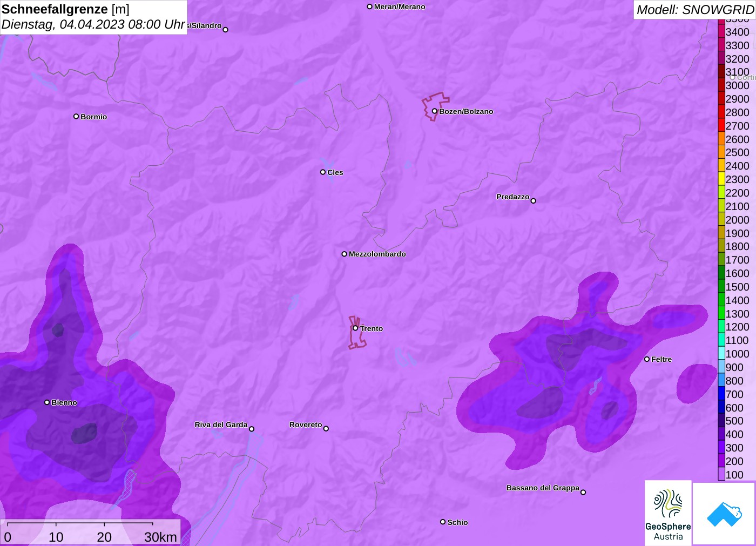Click the Mezzolombardo location marker
The height and width of the screenshot is (546, 756).
(x=345, y=254)
